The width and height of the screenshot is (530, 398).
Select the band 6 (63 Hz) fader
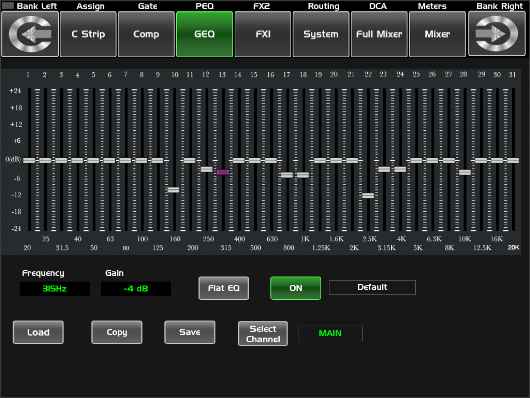(x=109, y=160)
